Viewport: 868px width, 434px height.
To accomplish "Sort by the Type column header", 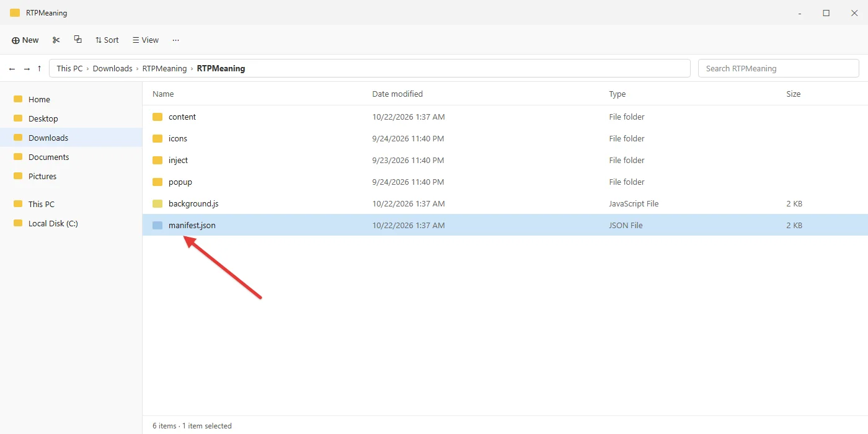I will click(x=617, y=94).
